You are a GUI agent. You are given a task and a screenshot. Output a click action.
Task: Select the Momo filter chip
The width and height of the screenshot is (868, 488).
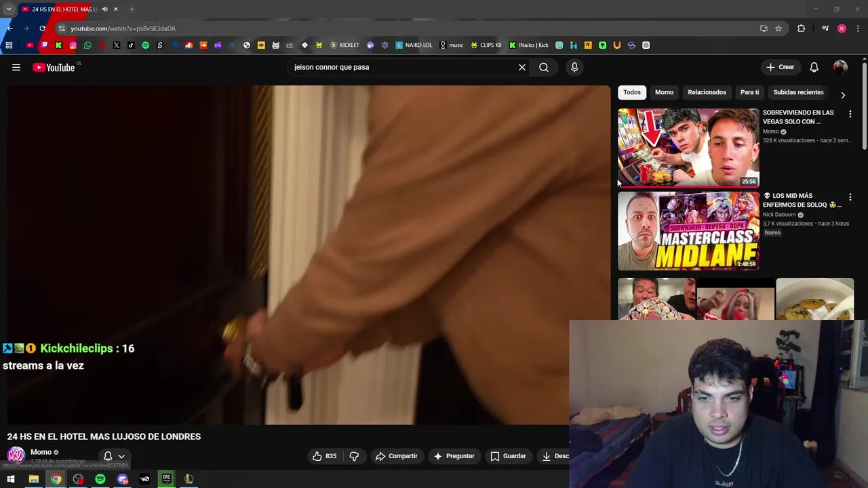[664, 92]
